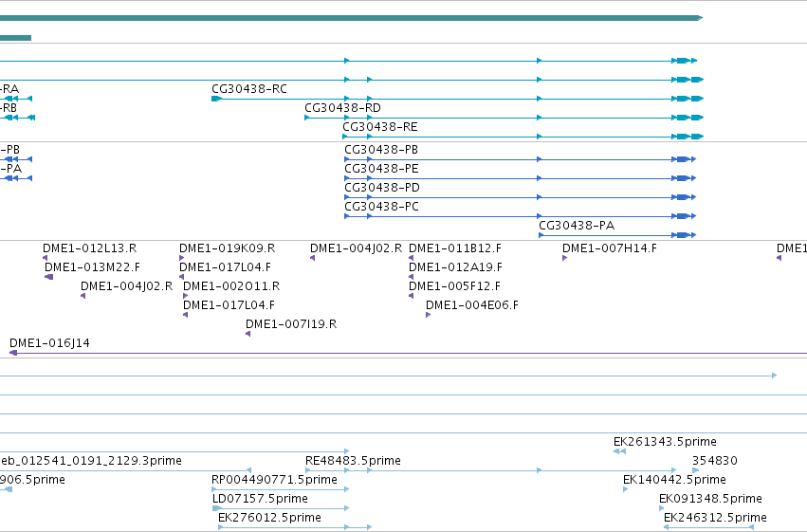Click the 354830 feature label
The height and width of the screenshot is (532, 807).
point(714,461)
